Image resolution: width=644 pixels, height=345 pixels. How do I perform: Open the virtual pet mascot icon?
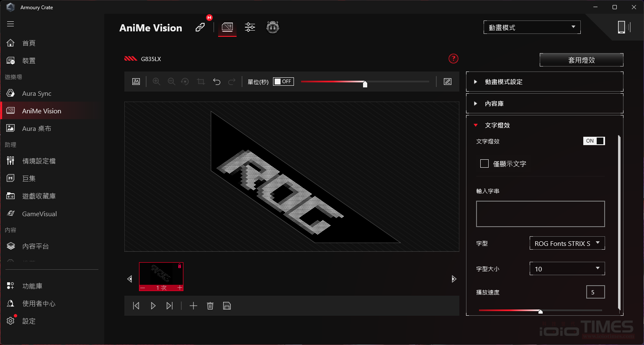tap(273, 28)
